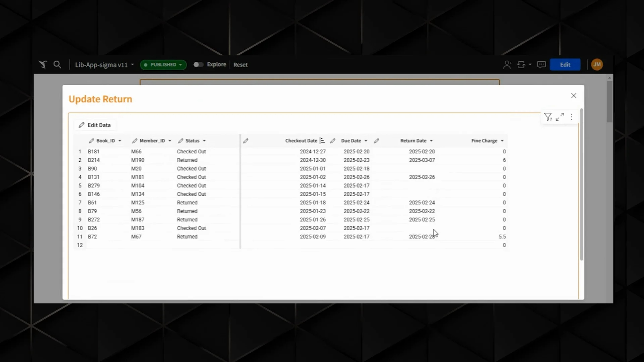
Task: Click the pencil icon left of Checkout Date
Action: [x=246, y=141]
